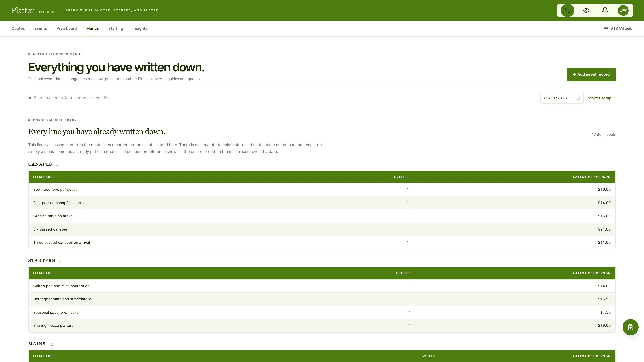
Task: Select Four passed canapés on arrival row
Action: click(322, 203)
